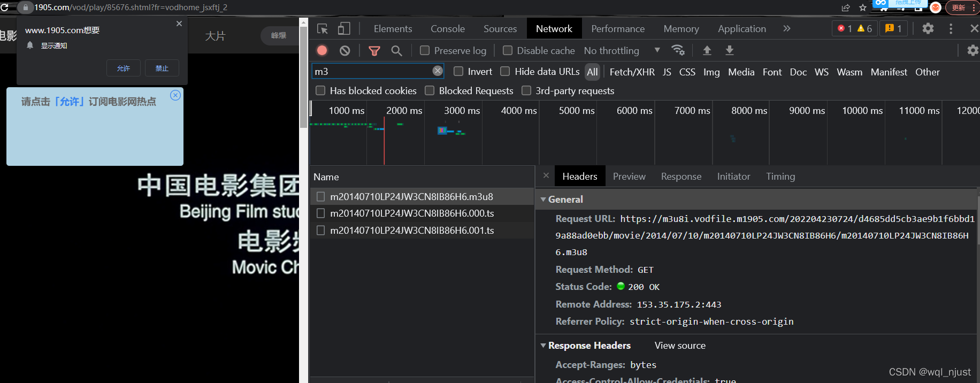
Task: Switch to the Response tab
Action: click(x=681, y=176)
